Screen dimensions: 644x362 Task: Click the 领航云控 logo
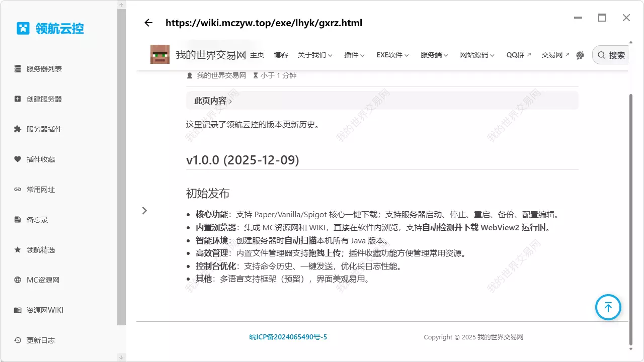point(49,29)
